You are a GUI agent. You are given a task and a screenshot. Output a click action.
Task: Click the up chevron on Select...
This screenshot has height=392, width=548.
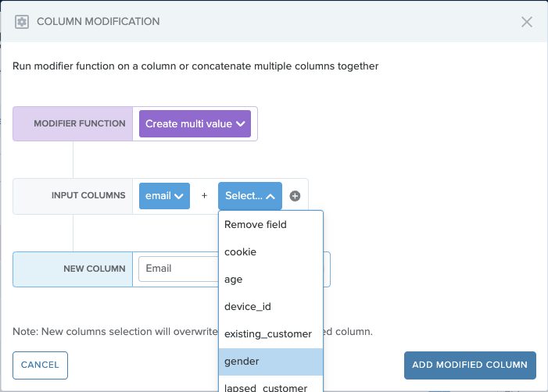(x=270, y=197)
